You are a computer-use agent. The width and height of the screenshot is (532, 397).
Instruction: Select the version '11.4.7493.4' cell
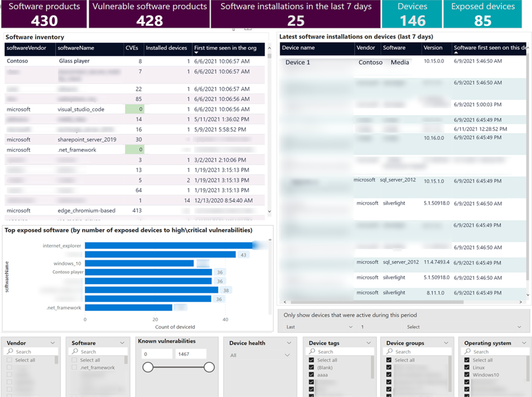point(437,262)
